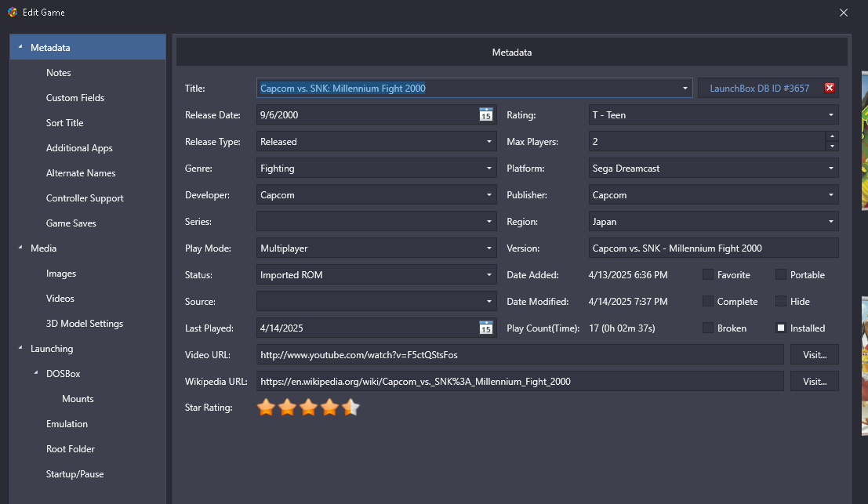This screenshot has height=504, width=868.
Task: Open the Series dropdown
Action: click(x=376, y=221)
